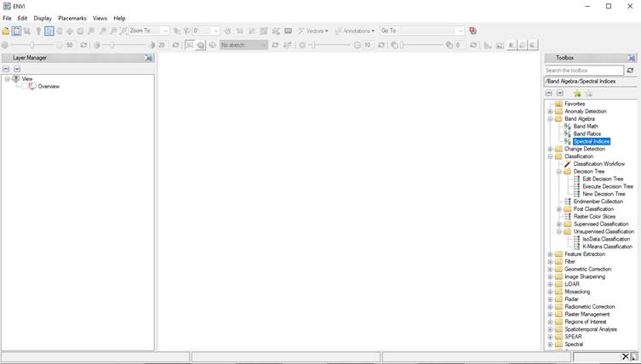Open the Band Ratios tool
641x364 pixels.
(587, 134)
